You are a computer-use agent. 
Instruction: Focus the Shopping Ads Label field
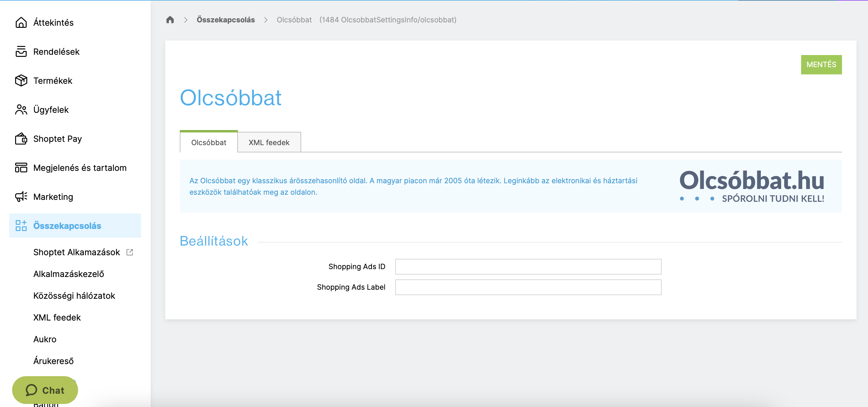pos(528,287)
